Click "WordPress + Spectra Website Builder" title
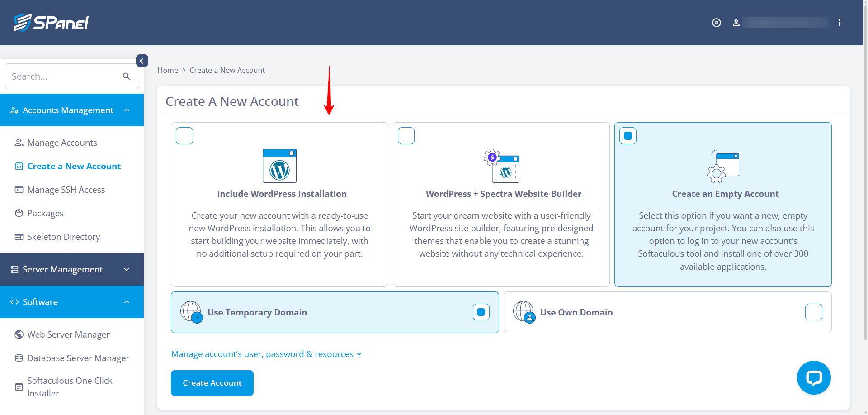868x415 pixels. (504, 194)
